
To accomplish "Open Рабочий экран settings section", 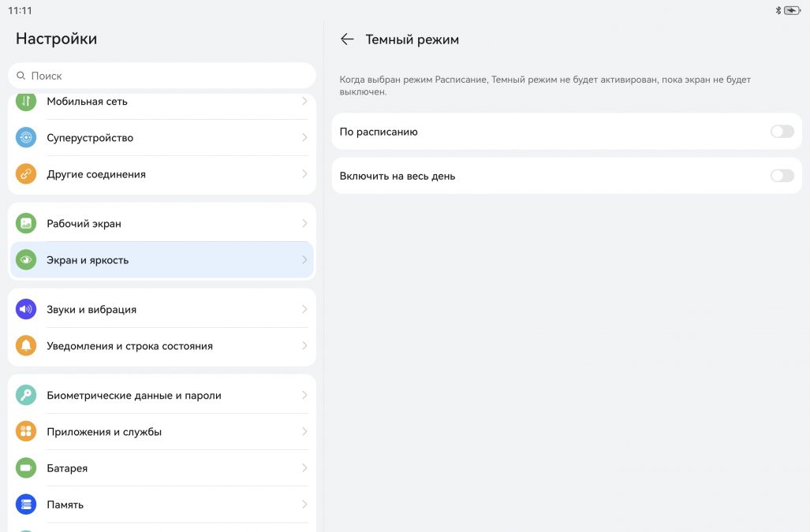I will pos(84,224).
